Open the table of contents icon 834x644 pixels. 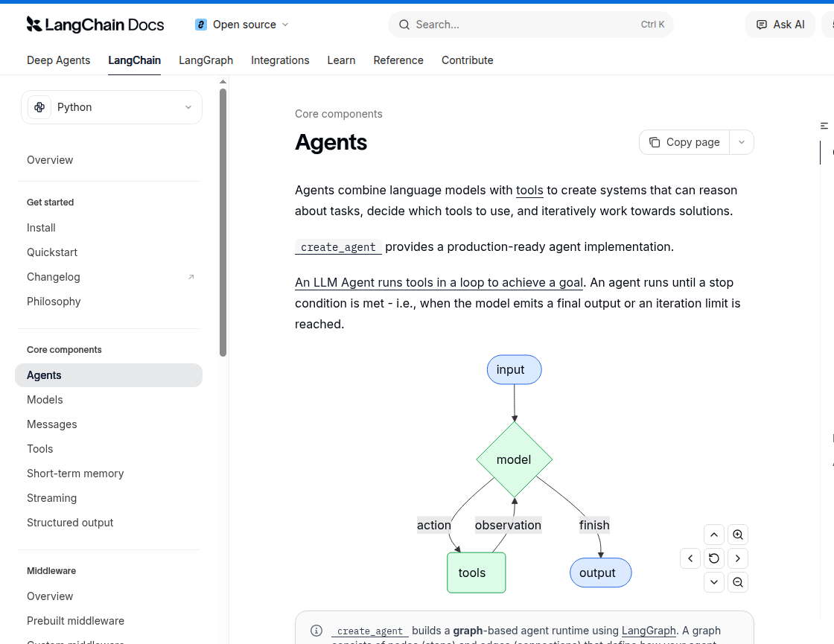824,126
